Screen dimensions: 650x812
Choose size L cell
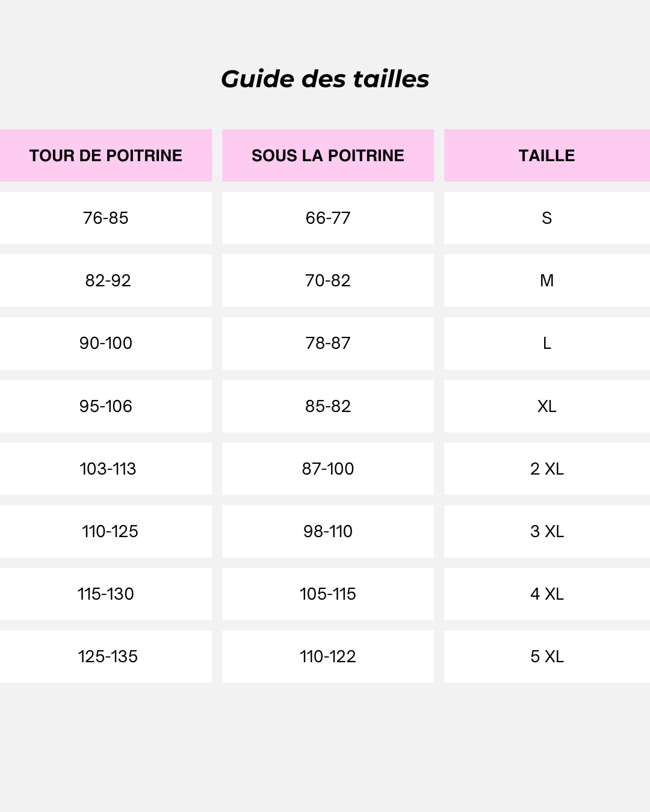(x=547, y=343)
